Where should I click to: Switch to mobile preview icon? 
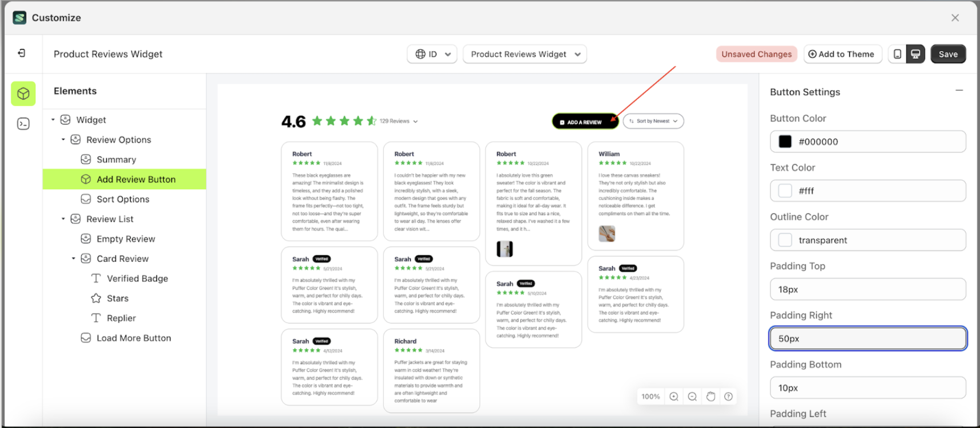[897, 54]
